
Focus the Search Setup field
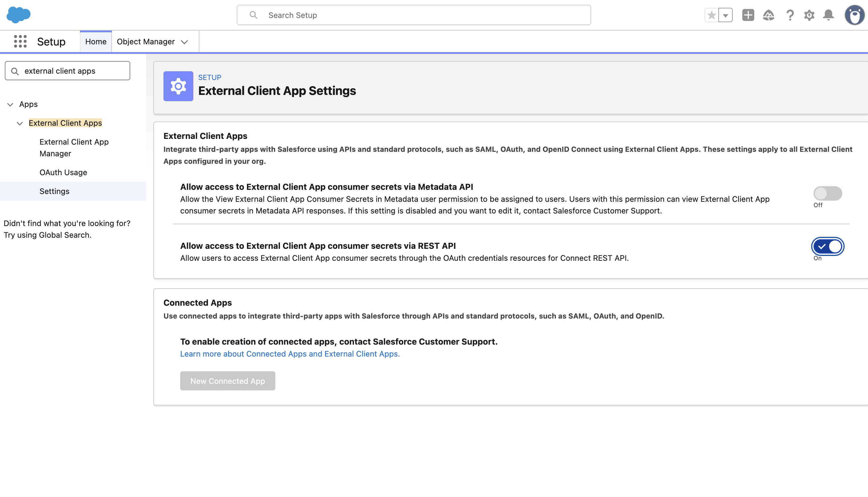point(414,15)
